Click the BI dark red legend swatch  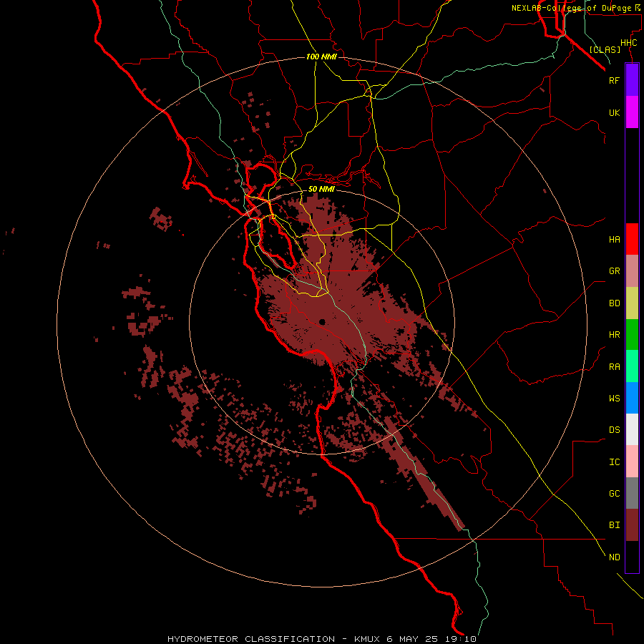click(x=632, y=525)
